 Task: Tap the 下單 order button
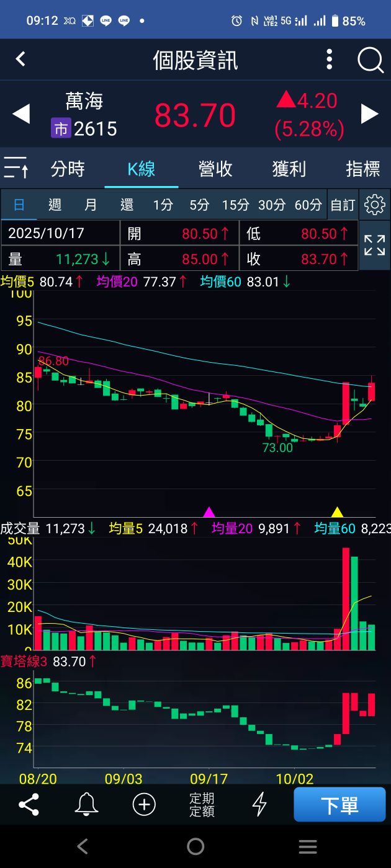tap(339, 804)
